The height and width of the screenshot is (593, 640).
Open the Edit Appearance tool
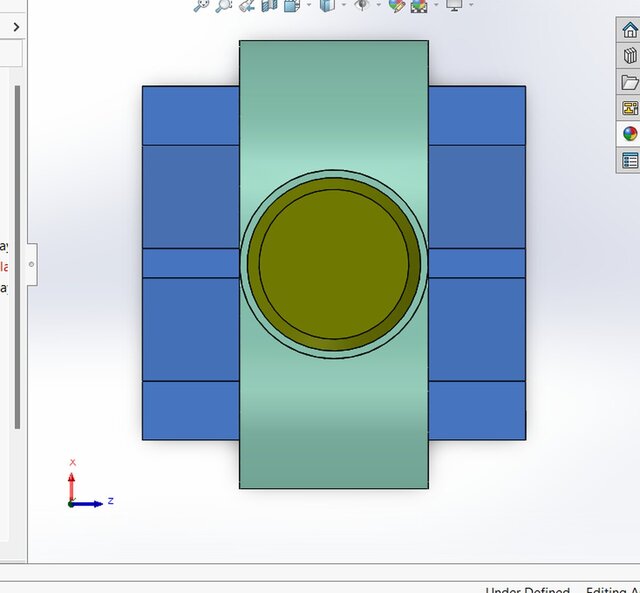397,6
